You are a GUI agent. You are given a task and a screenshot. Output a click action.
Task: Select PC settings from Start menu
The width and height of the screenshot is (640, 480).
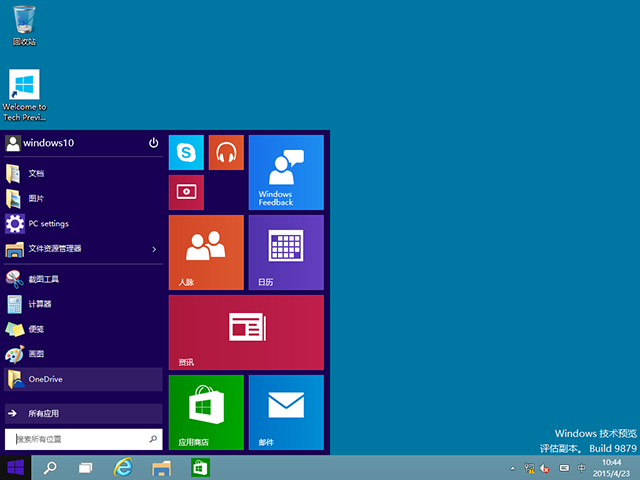coord(48,224)
